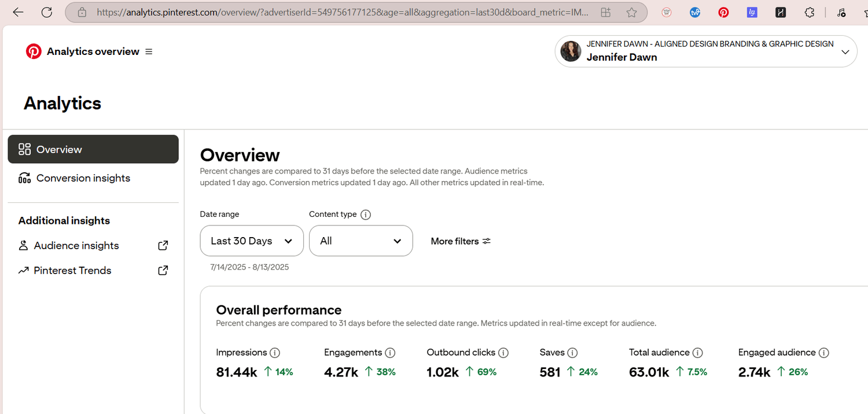Click the 4.27k engagements value
868x414 pixels.
[341, 372]
